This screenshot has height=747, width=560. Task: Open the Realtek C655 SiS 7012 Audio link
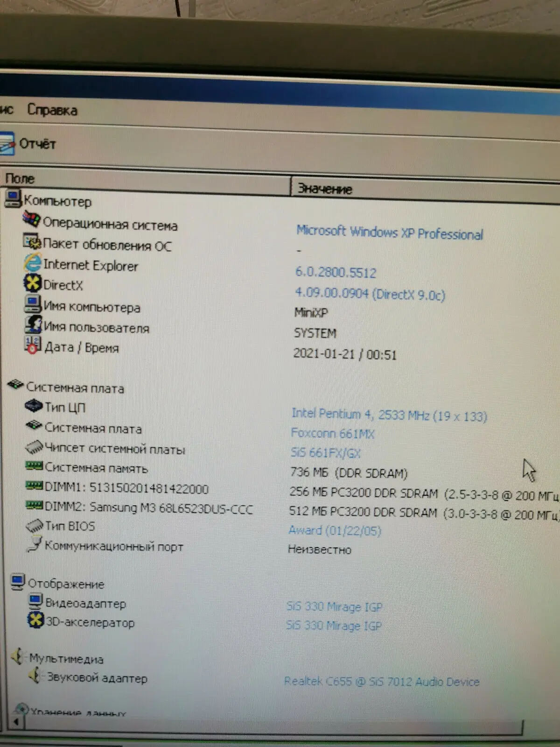(382, 682)
